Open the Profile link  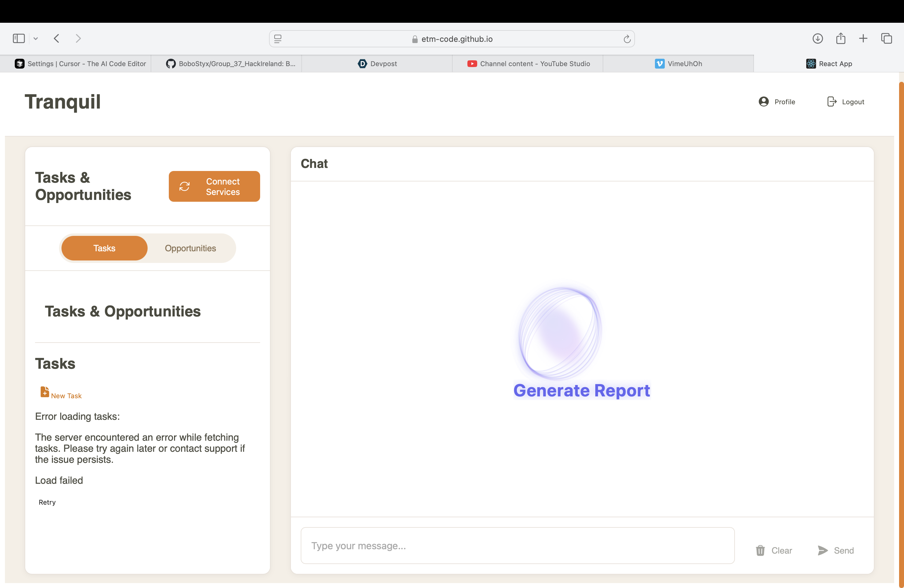pyautogui.click(x=777, y=102)
